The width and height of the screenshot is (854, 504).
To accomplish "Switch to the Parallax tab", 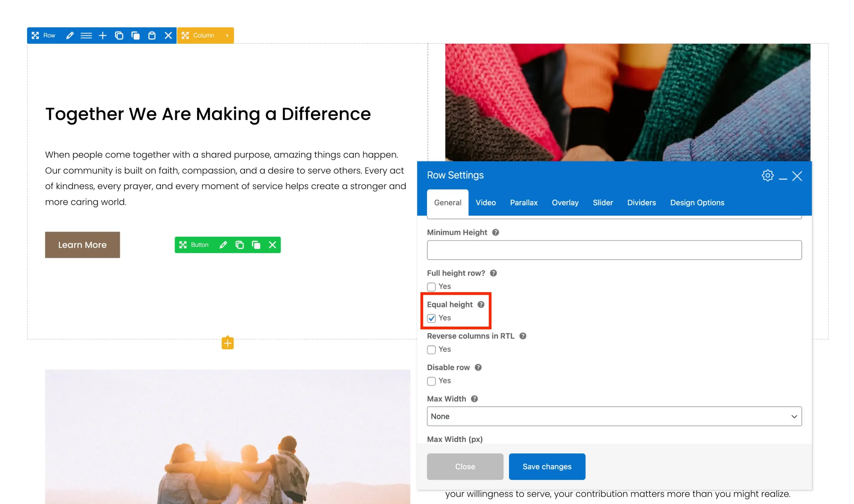I will click(x=524, y=203).
